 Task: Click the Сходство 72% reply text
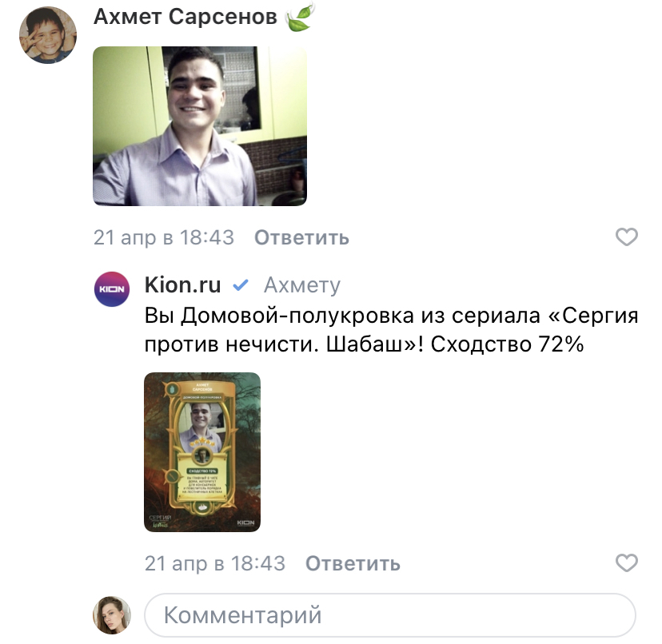click(x=507, y=344)
